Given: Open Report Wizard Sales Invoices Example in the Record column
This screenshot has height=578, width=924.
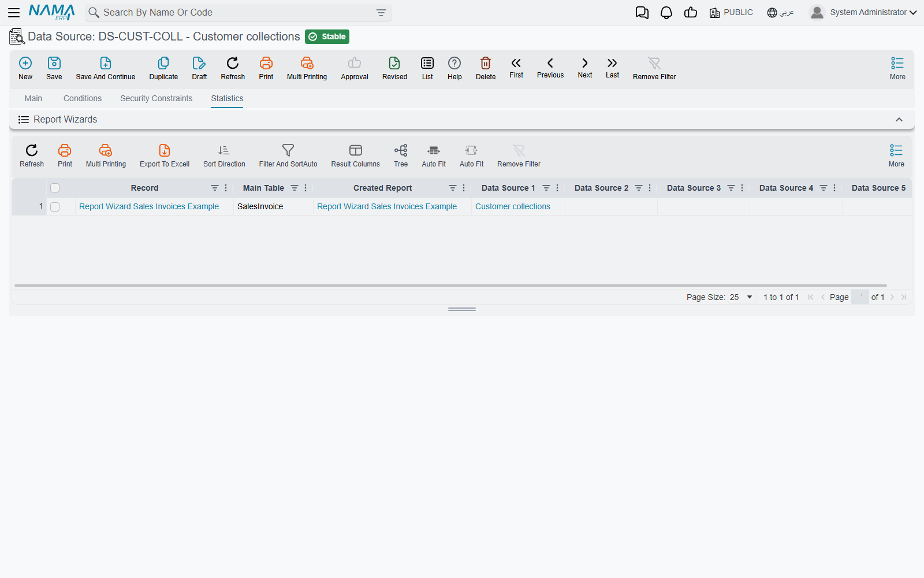Looking at the screenshot, I should 149,206.
